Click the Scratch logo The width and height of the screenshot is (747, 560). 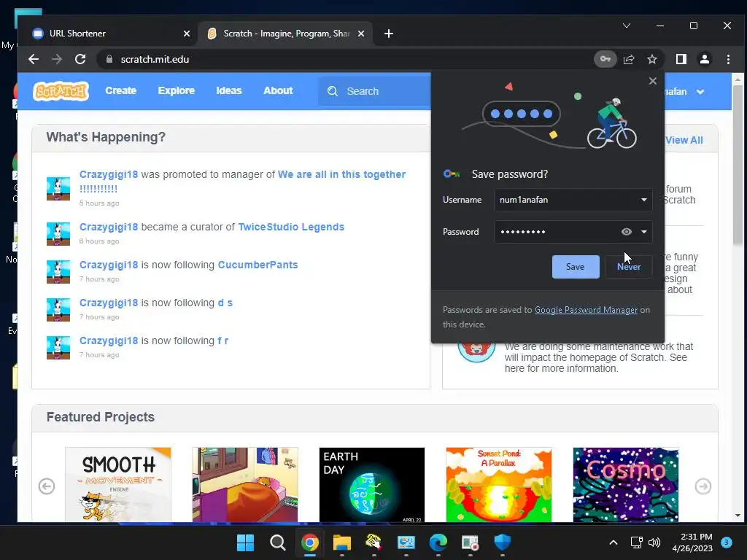pyautogui.click(x=61, y=90)
